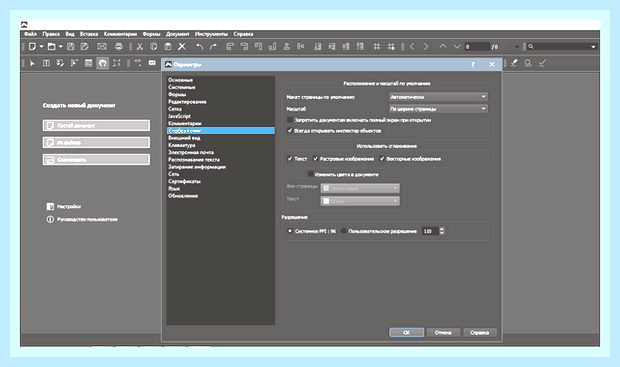Toggle the 'Текст' smoothing checkbox

coord(290,159)
